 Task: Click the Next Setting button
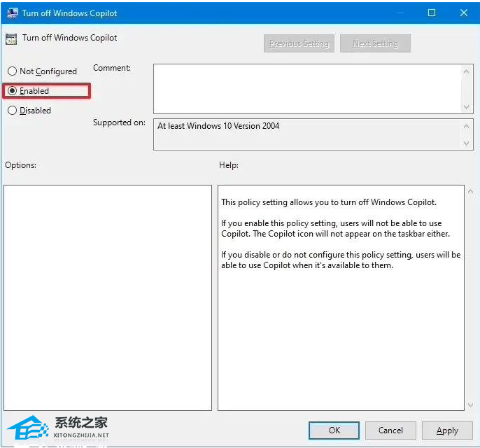click(x=375, y=43)
